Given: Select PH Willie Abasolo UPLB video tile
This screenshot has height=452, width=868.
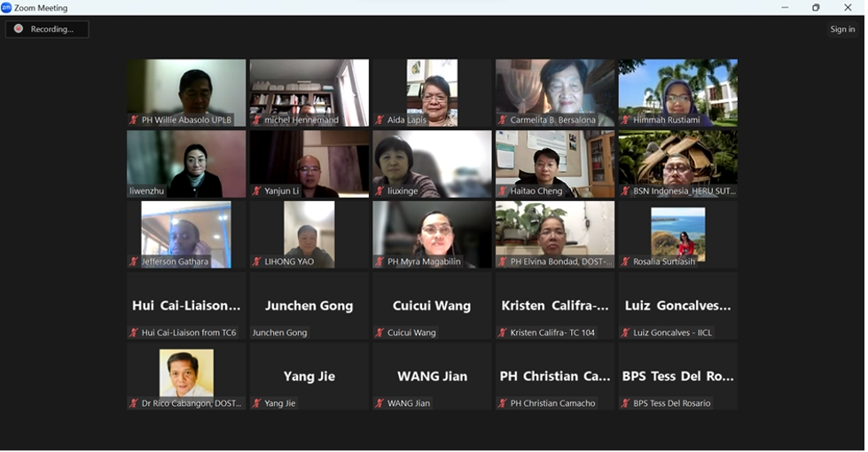Looking at the screenshot, I should [x=186, y=93].
